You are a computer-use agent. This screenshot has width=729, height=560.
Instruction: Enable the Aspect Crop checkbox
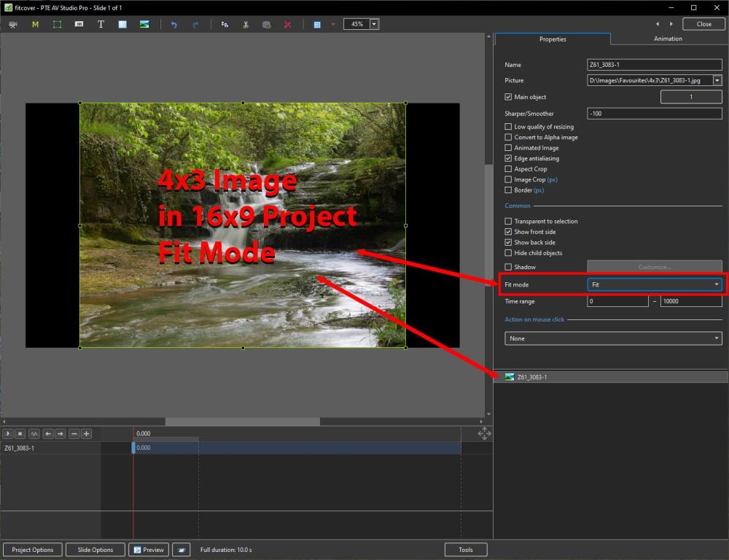(x=509, y=169)
